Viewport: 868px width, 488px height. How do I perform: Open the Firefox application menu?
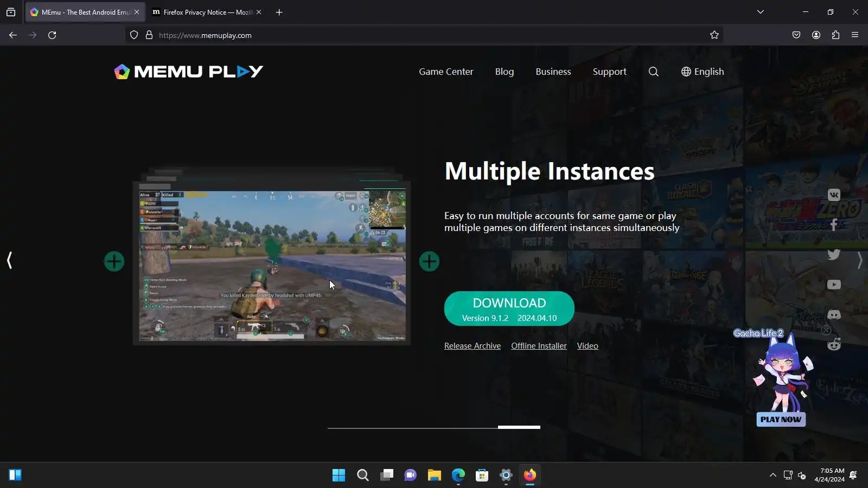(855, 35)
